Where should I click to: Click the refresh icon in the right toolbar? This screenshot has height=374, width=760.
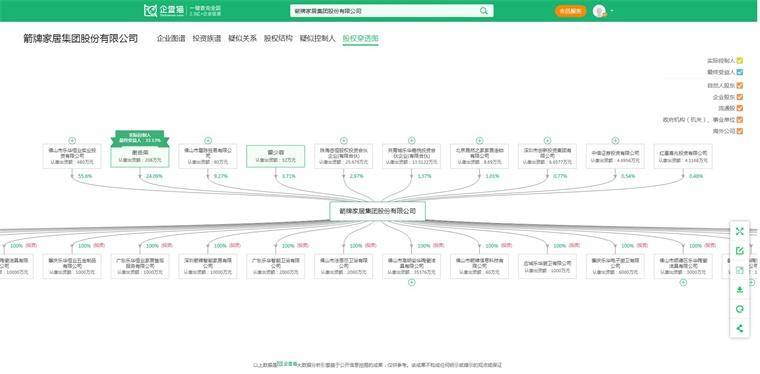(x=740, y=309)
